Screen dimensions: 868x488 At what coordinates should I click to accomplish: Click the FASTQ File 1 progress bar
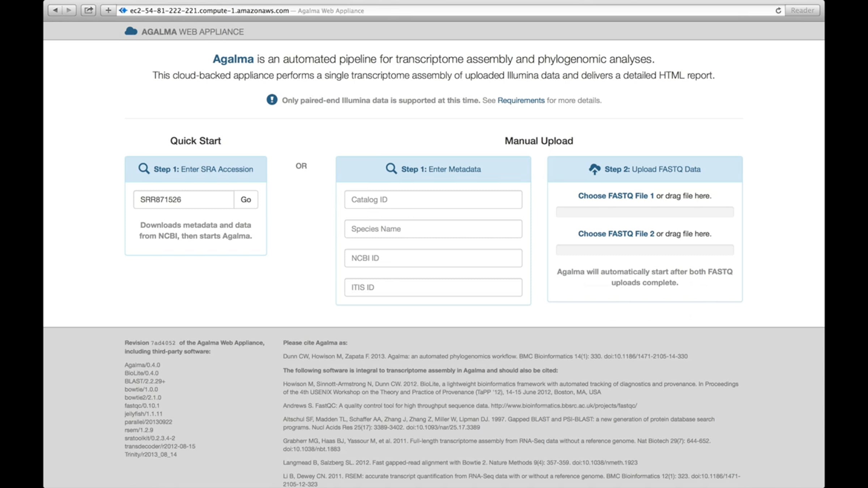click(644, 212)
